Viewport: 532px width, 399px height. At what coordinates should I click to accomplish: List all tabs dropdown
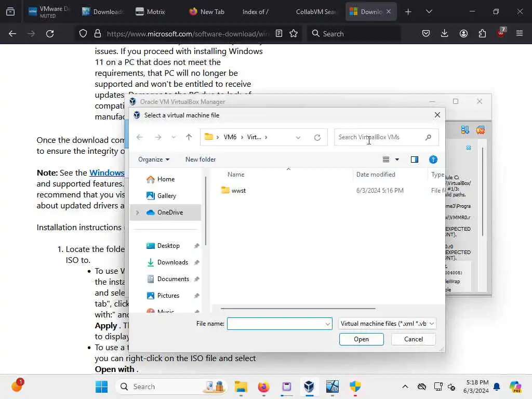pyautogui.click(x=429, y=11)
